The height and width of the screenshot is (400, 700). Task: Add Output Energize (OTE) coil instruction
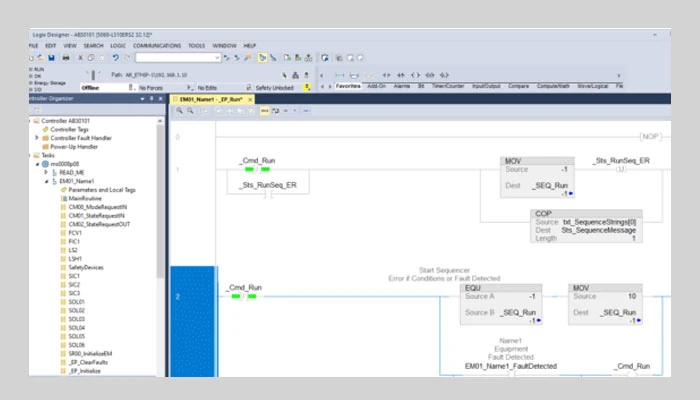[416, 75]
